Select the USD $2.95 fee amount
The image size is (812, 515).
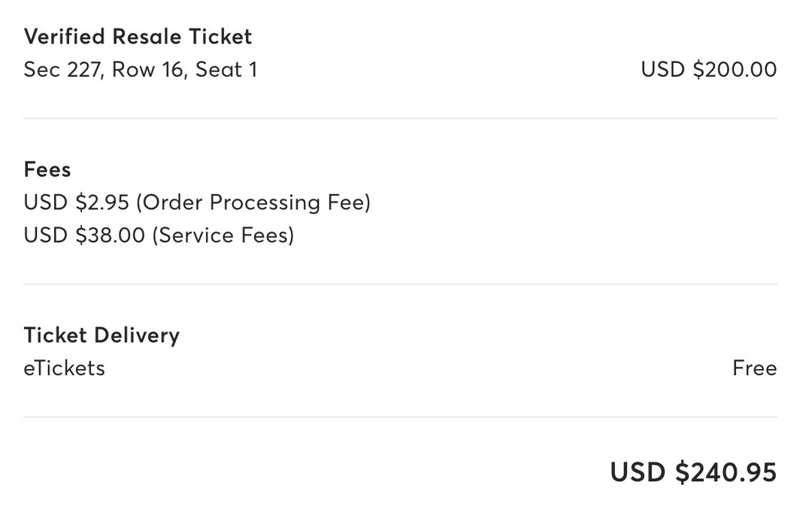coord(77,203)
